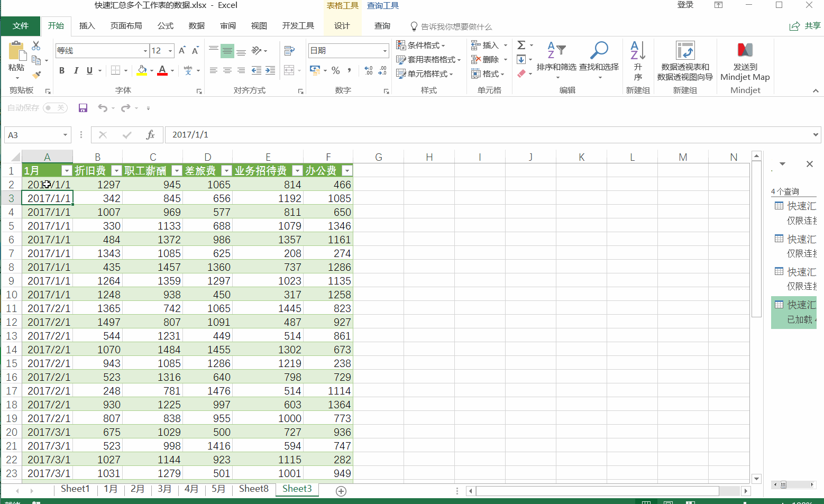Click the Format Painter brush icon
824x504 pixels.
pos(36,75)
